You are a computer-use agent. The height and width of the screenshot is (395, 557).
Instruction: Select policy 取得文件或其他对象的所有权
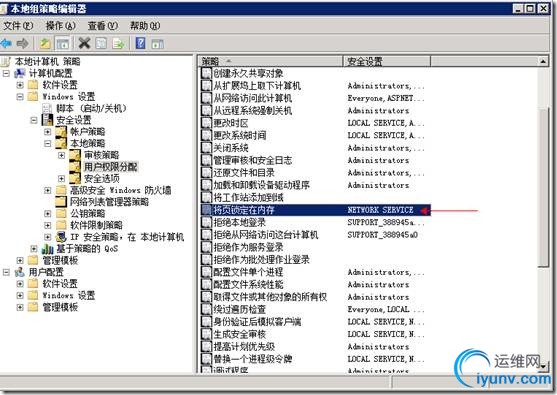[x=270, y=297]
